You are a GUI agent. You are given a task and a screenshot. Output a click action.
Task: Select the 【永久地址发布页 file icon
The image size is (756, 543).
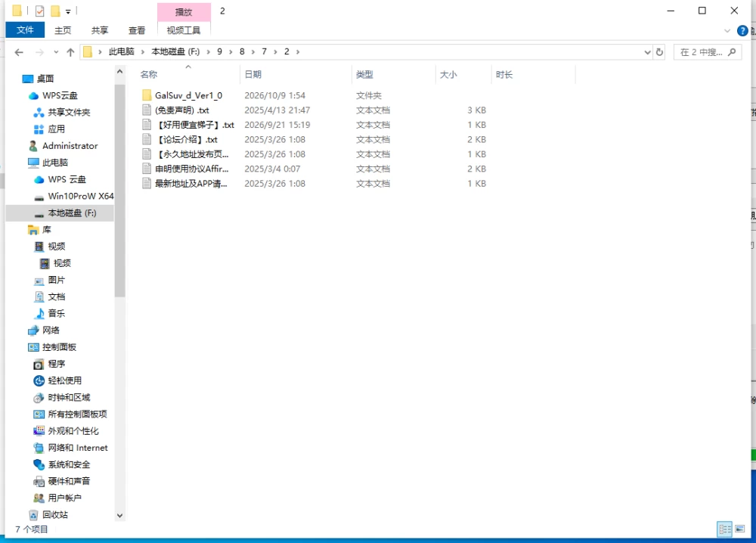coord(147,154)
